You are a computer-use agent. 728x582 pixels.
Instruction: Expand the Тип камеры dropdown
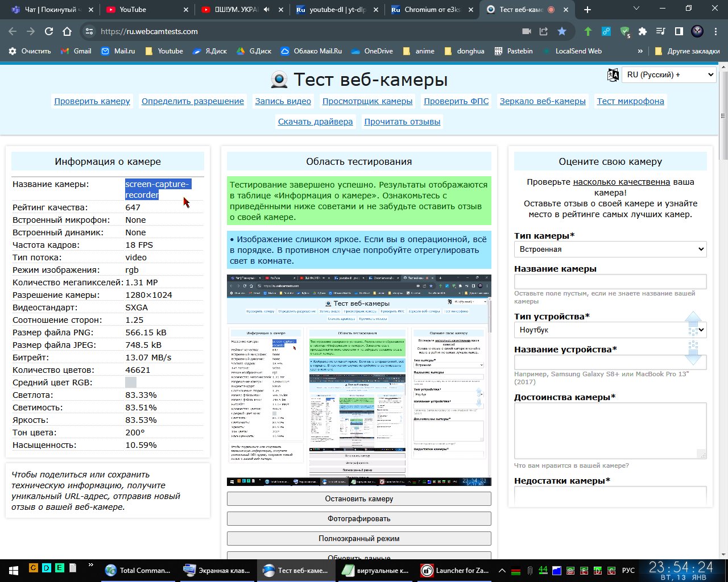coord(610,249)
